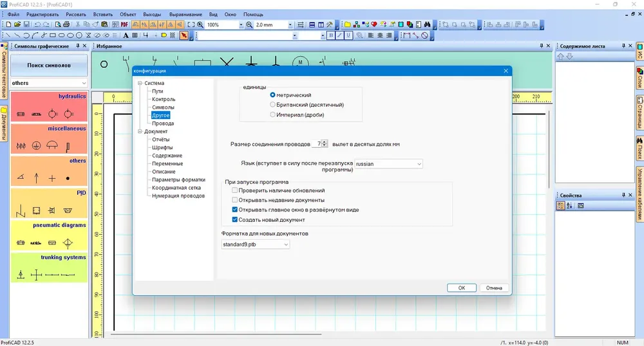Activate the red arrow selection tool
This screenshot has height=346, width=644.
pyautogui.click(x=184, y=35)
